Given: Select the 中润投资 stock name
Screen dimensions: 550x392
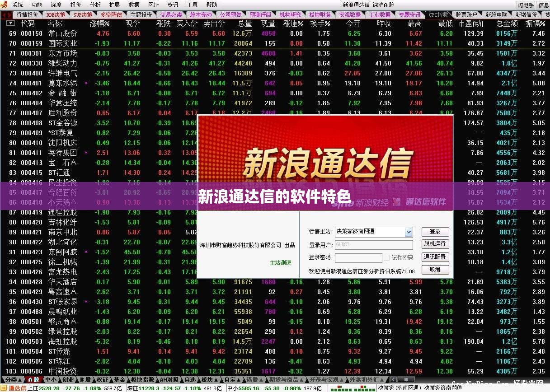Looking at the screenshot, I should coord(62,371).
